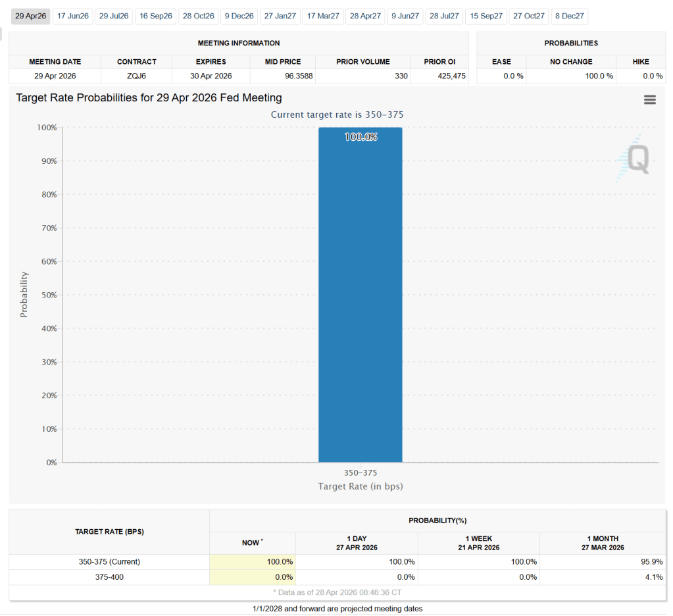The image size is (673, 616).
Task: Click the QuikStrike Q logo watermark
Action: (x=634, y=159)
